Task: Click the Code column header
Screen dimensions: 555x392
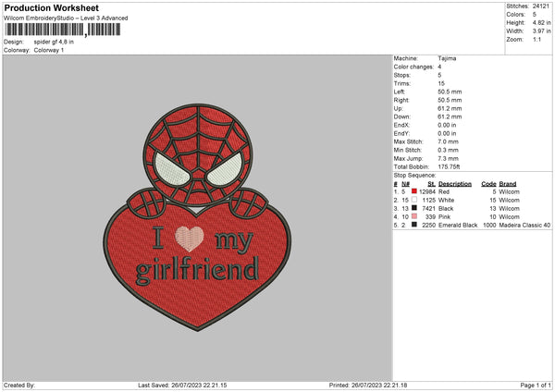Action: 488,184
